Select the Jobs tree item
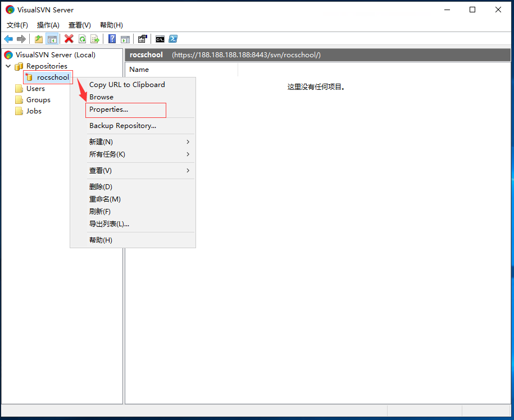Viewport: 514px width, 420px height. 34,111
